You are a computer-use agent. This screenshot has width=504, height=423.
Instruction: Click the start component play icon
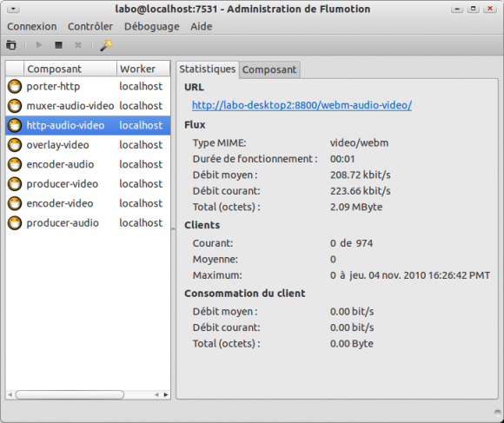[39, 45]
